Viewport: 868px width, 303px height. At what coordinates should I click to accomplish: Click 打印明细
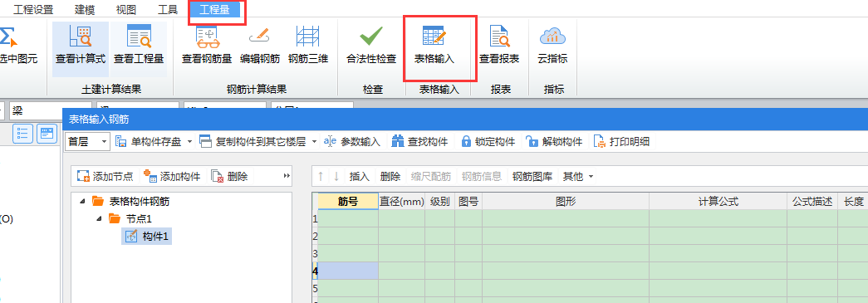621,142
